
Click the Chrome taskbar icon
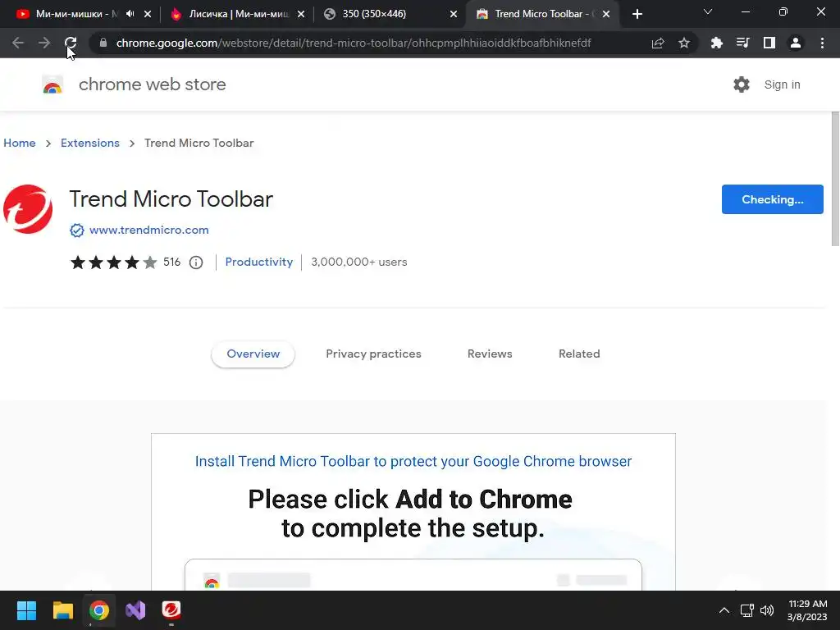(x=99, y=610)
